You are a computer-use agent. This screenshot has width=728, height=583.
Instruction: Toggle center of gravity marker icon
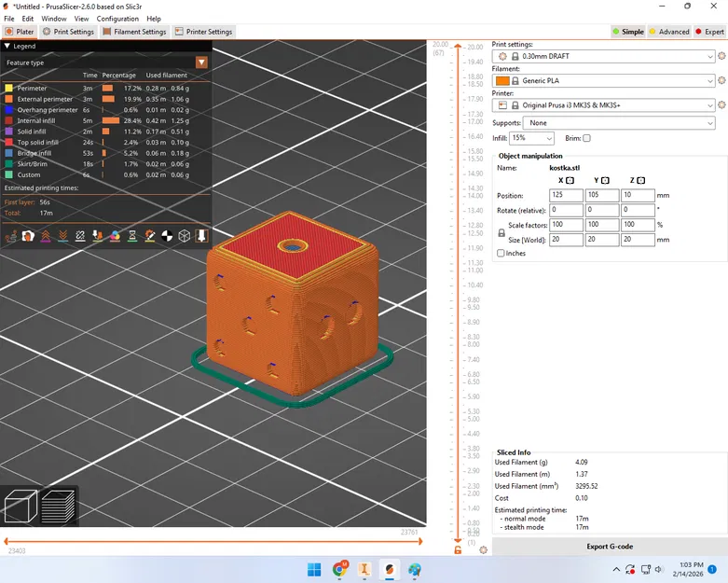[167, 236]
